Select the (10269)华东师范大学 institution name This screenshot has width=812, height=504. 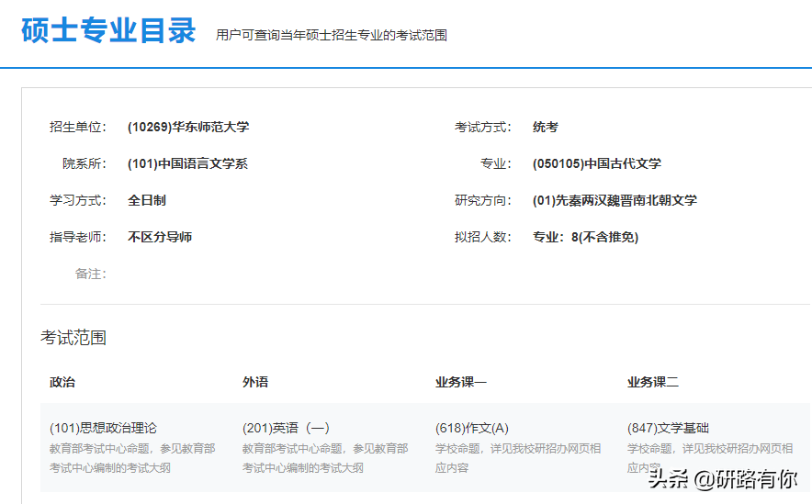(x=188, y=127)
